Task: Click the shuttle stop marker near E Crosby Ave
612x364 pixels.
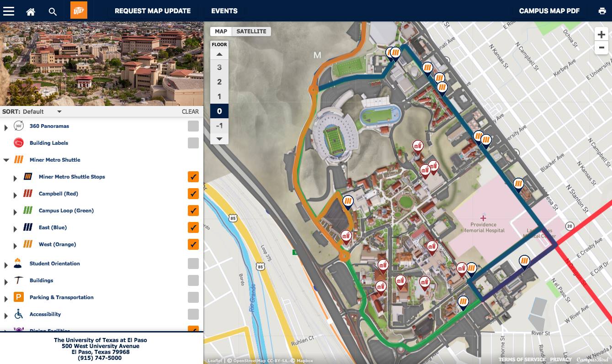Action: click(x=524, y=262)
